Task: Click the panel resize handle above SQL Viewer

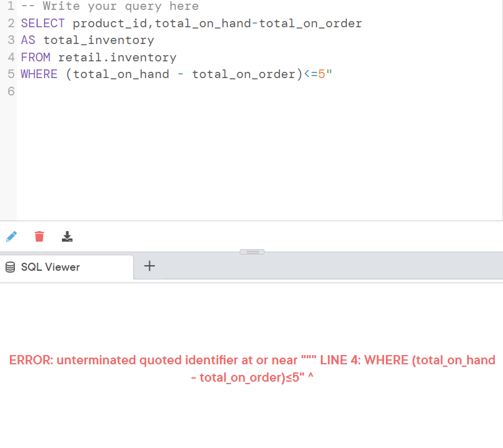Action: click(x=251, y=251)
